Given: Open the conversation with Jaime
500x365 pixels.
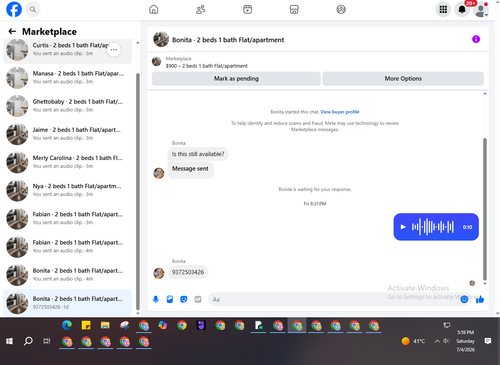Looking at the screenshot, I should point(67,134).
